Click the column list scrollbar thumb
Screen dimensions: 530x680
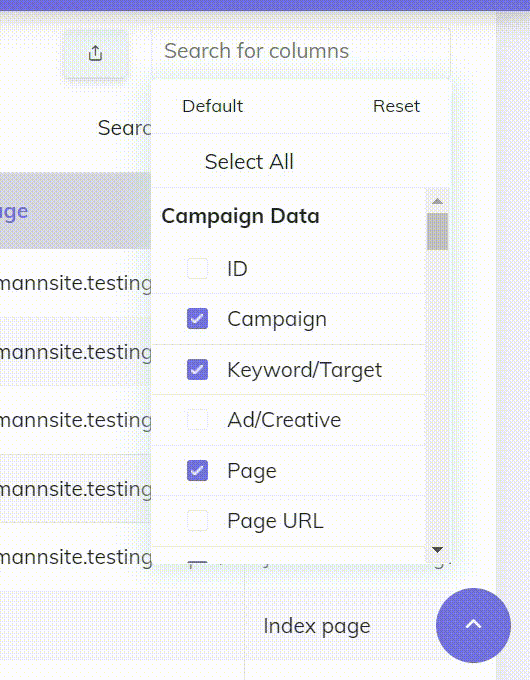point(437,232)
